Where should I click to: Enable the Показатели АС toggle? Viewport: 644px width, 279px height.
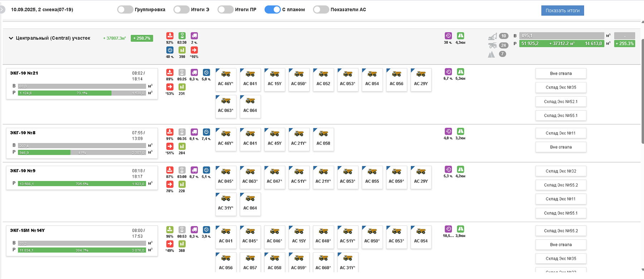[x=321, y=10]
